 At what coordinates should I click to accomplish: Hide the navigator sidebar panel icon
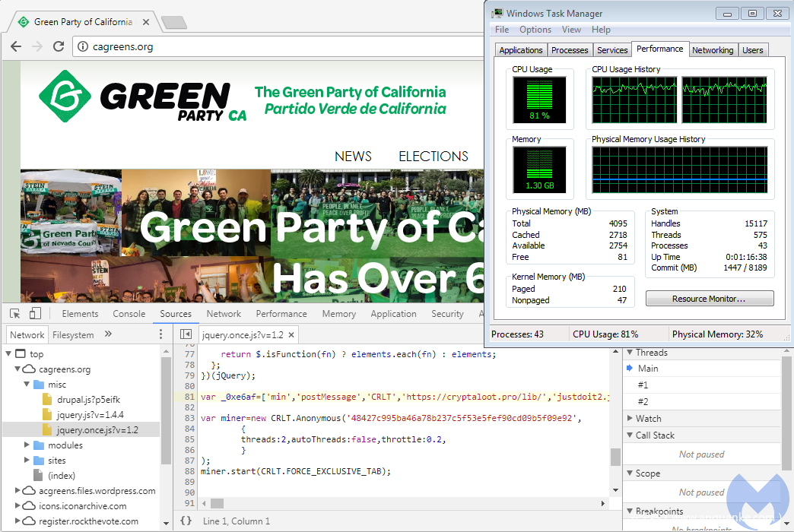186,334
